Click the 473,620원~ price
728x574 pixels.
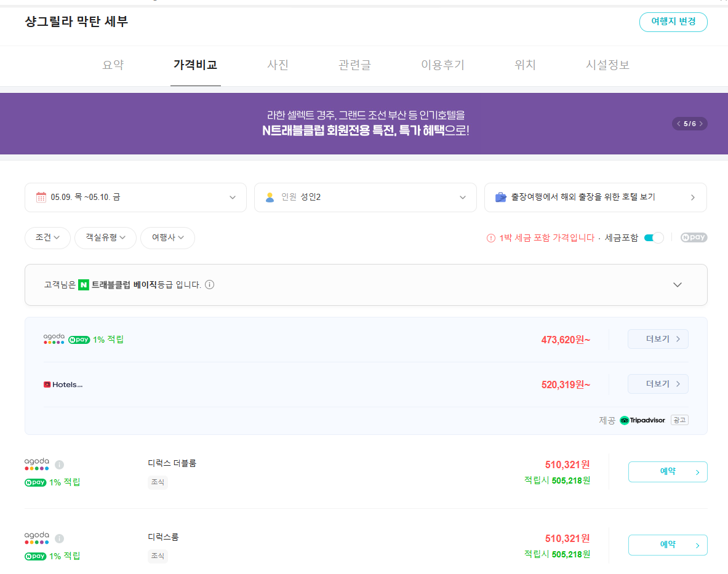click(x=566, y=340)
